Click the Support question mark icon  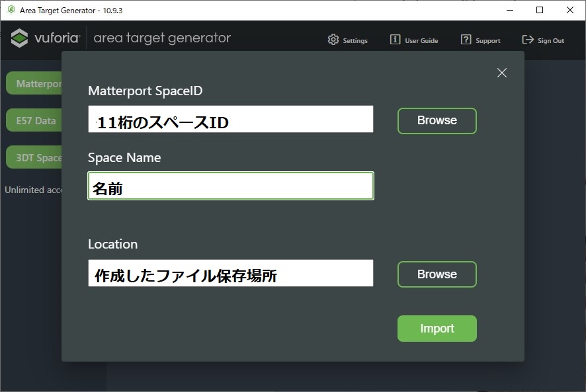(466, 40)
